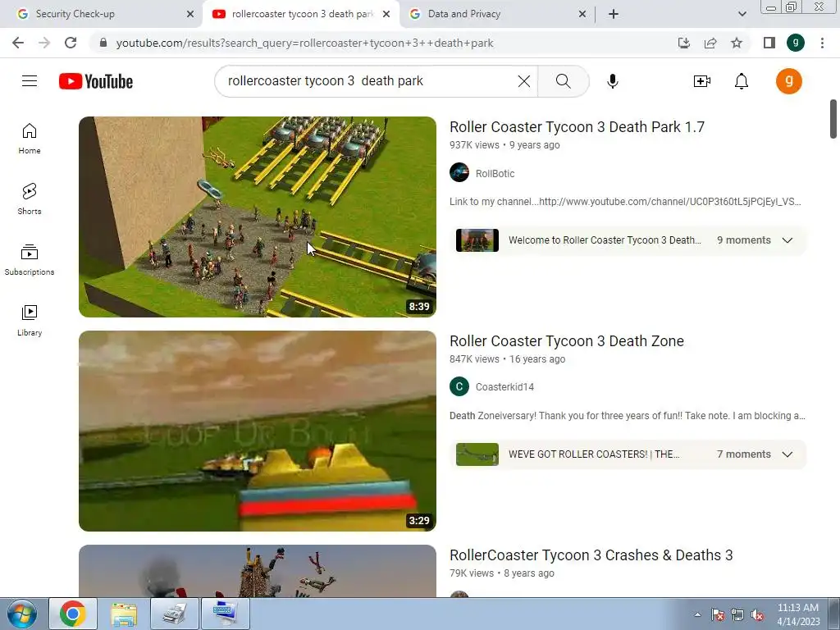Image resolution: width=840 pixels, height=630 pixels.
Task: Click the YouTube logo
Action: pos(96,81)
